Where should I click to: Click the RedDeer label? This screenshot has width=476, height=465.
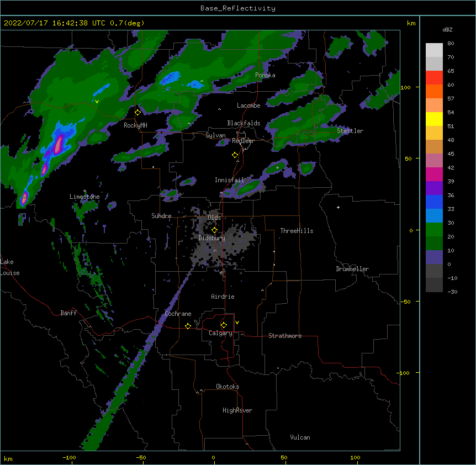point(243,141)
